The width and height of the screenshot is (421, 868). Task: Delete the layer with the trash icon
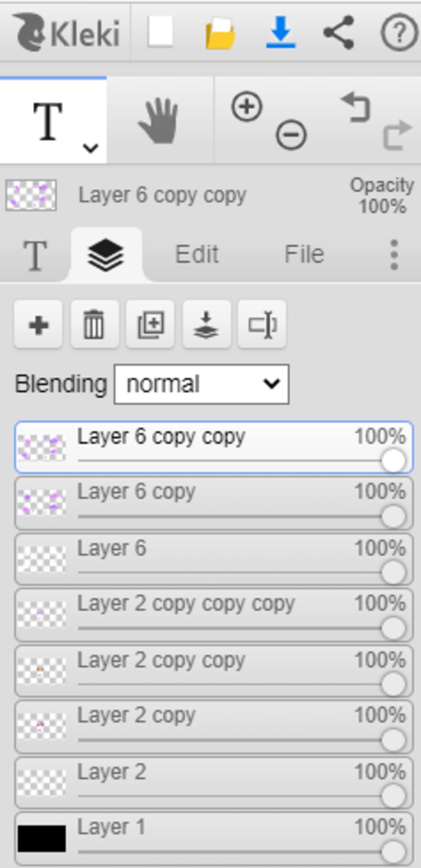95,325
